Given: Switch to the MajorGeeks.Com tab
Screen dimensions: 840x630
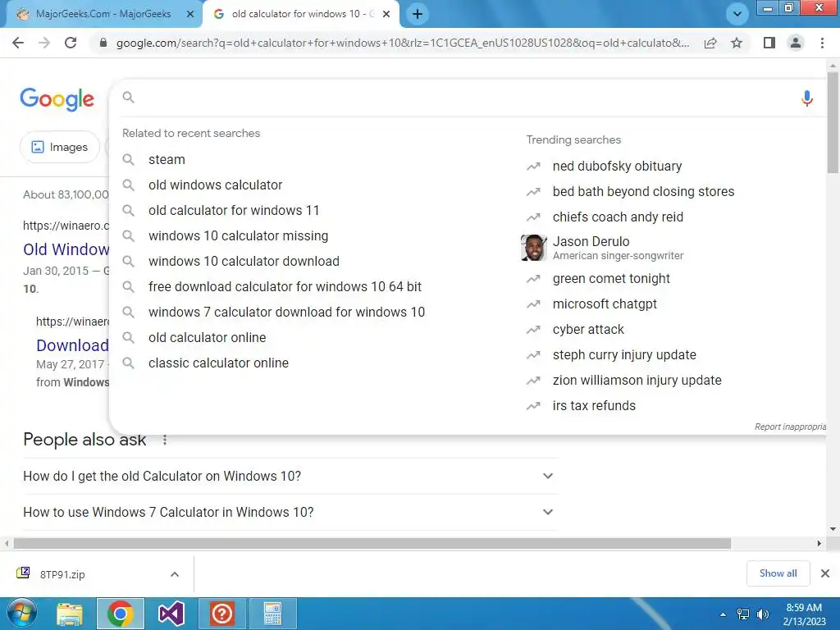Looking at the screenshot, I should [103, 14].
